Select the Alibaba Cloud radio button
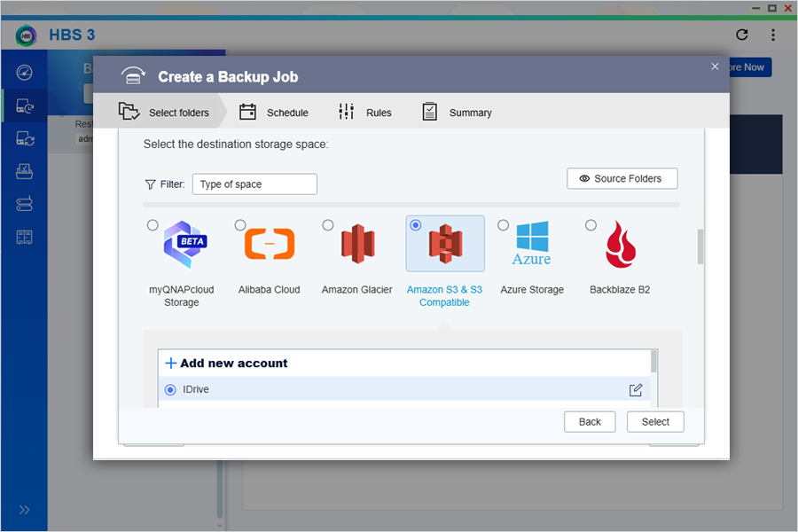798x532 pixels. (240, 225)
